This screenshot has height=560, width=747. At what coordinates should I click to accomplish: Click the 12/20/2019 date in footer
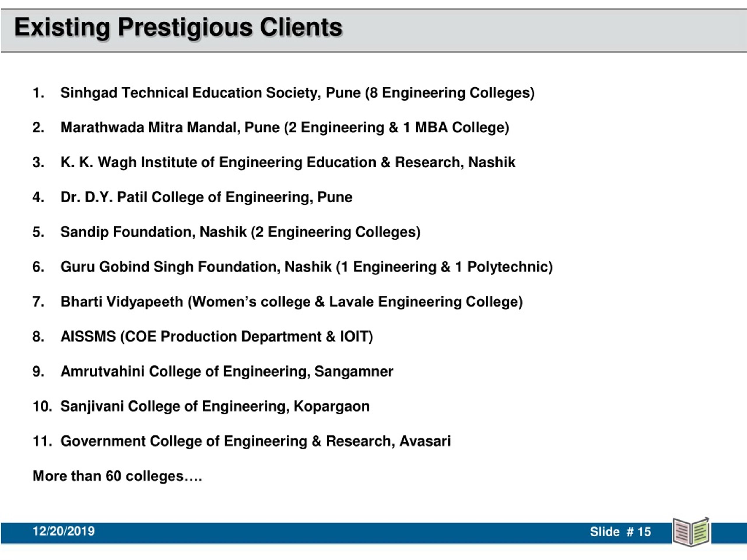(64, 531)
